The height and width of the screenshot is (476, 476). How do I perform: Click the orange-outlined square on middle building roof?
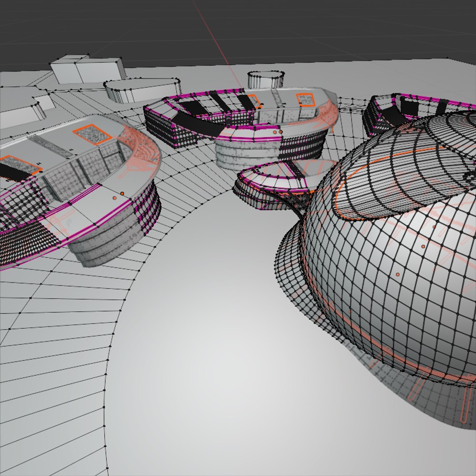tap(305, 100)
